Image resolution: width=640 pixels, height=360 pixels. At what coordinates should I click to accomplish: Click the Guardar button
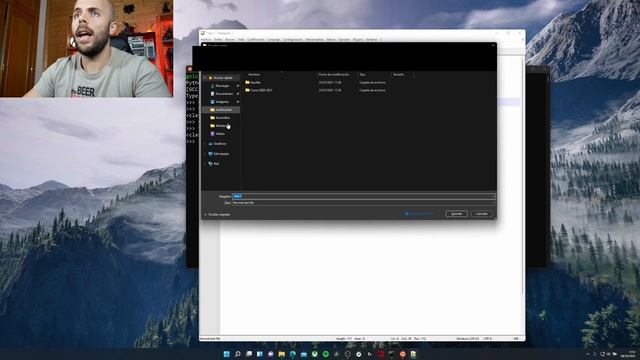tap(456, 213)
